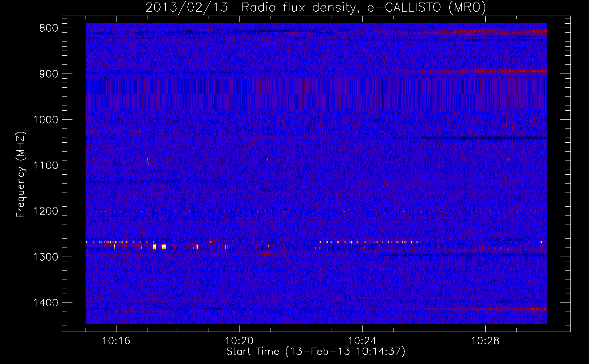Viewport: 589px width, 364px height.
Task: Choose the 1300 frequency tick label
Action: 46,257
